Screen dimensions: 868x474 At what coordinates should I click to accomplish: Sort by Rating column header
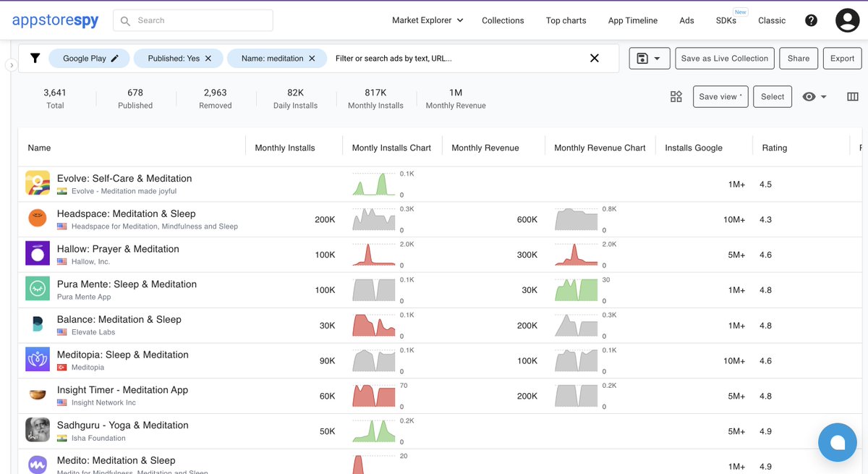coord(775,148)
